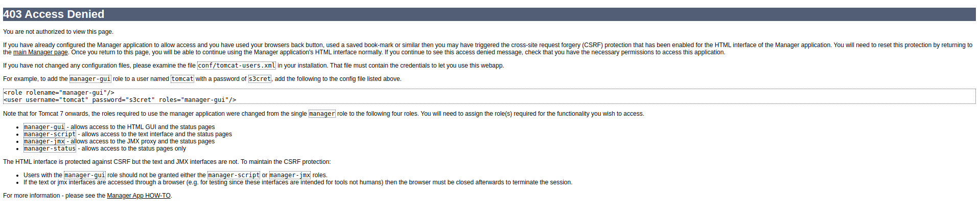Click manager-status in the roles bullet list

[x=50, y=149]
